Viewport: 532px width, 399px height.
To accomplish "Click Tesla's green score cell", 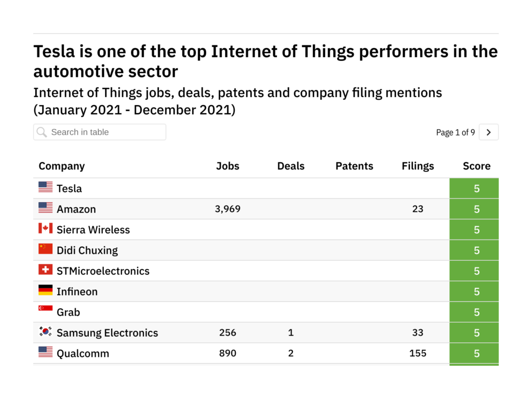I will pyautogui.click(x=476, y=188).
